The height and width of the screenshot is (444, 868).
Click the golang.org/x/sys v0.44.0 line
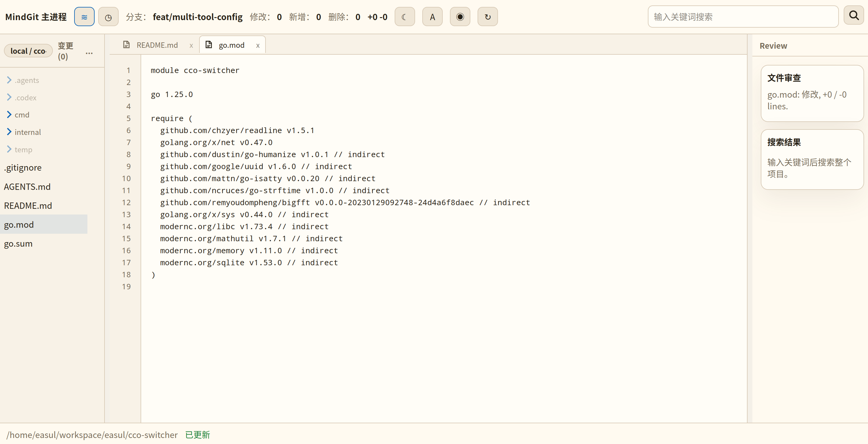click(x=244, y=215)
